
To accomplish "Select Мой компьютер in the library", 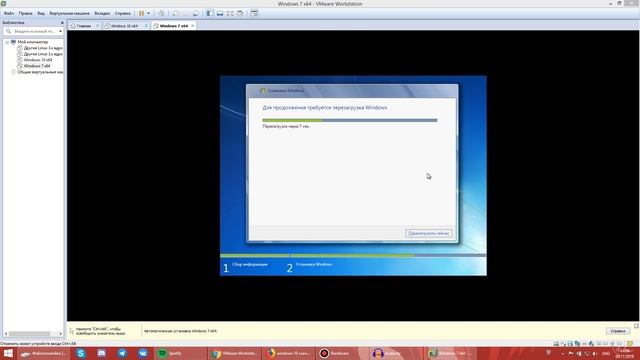I will [32, 42].
